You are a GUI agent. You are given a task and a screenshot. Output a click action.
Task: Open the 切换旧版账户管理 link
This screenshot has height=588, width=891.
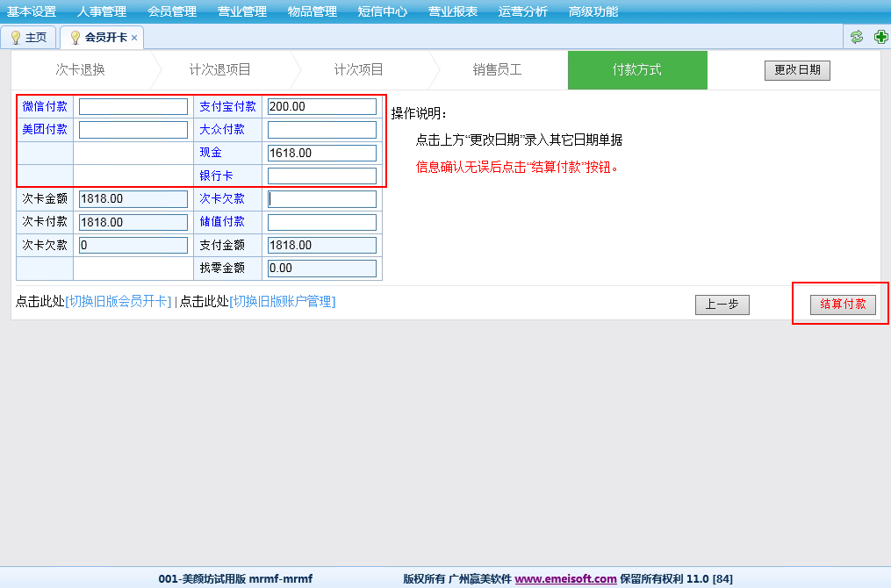[x=283, y=302]
